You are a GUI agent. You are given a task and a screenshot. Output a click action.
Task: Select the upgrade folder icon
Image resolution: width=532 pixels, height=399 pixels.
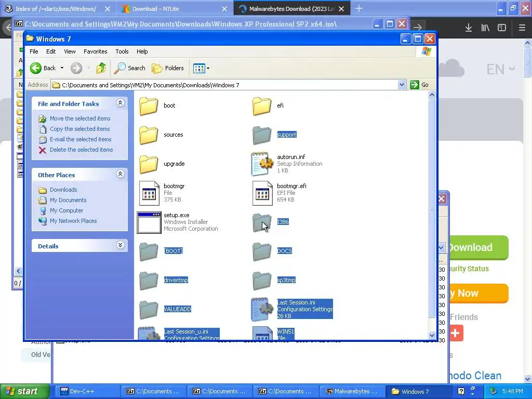pos(149,164)
